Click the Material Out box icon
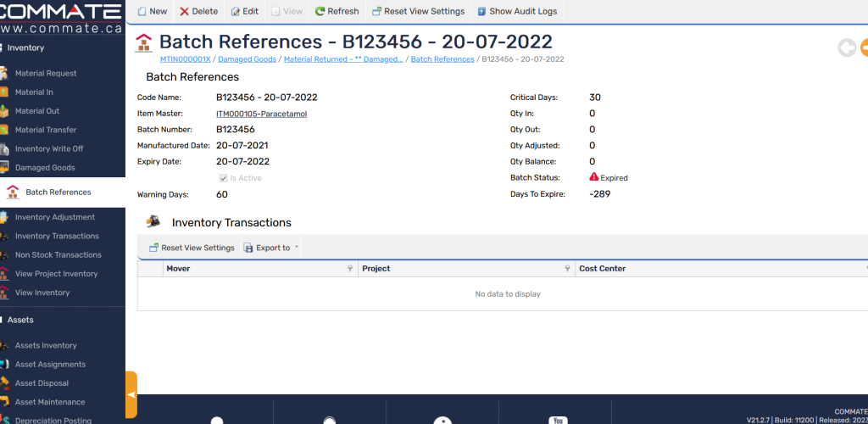Viewport: 868px width, 424px height. pyautogui.click(x=4, y=111)
